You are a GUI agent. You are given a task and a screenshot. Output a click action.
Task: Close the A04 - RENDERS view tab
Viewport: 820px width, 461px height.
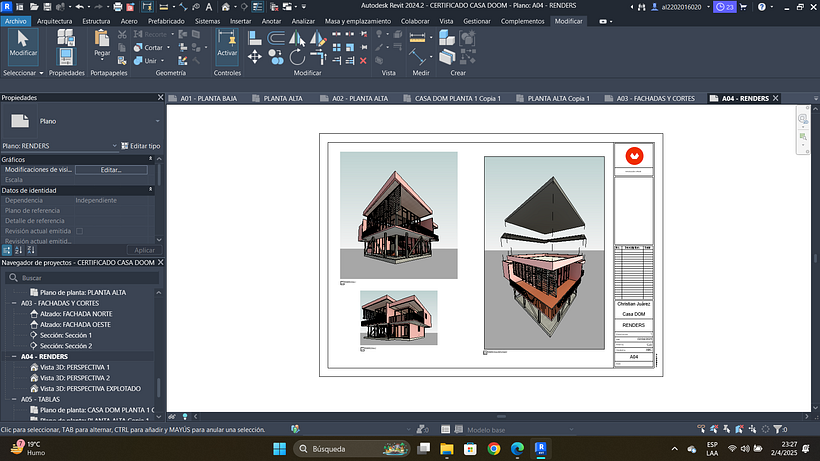[x=776, y=98]
